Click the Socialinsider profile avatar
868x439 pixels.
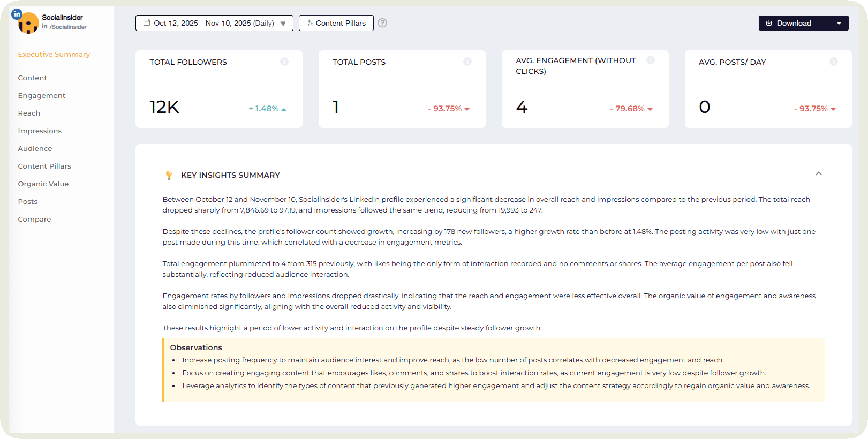pos(28,23)
